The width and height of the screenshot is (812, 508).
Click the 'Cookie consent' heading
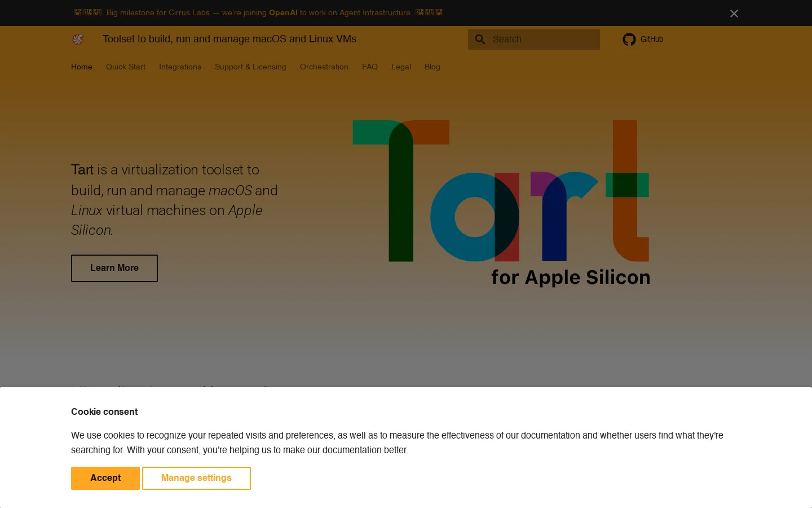click(104, 411)
